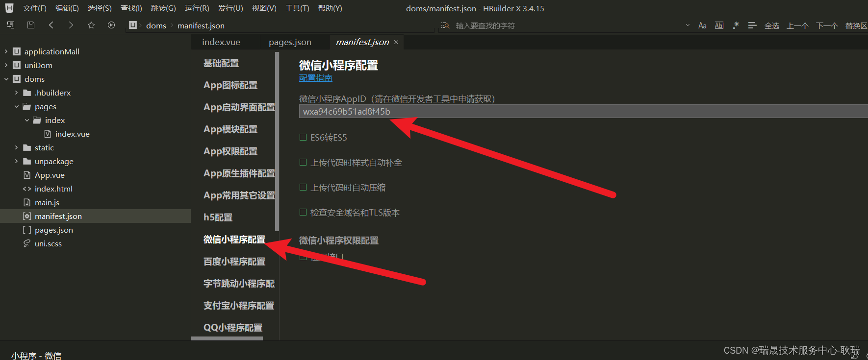Image resolution: width=868 pixels, height=360 pixels.
Task: Open the 百度小程序配置 section
Action: pyautogui.click(x=234, y=262)
